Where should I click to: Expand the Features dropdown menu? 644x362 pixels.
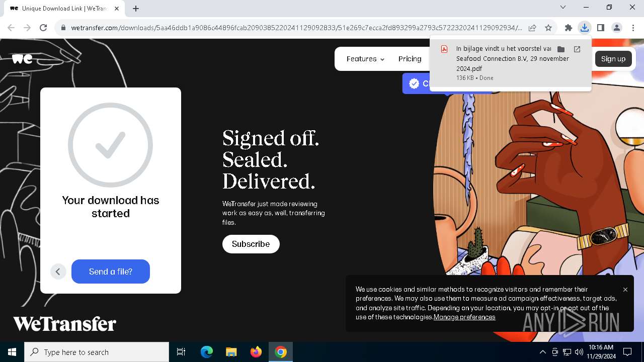pos(365,59)
